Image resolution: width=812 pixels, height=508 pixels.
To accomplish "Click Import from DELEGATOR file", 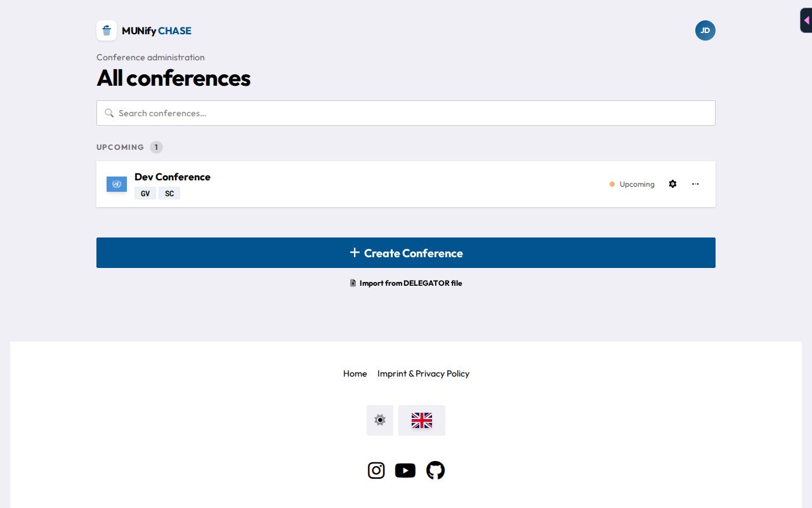I will pyautogui.click(x=406, y=283).
